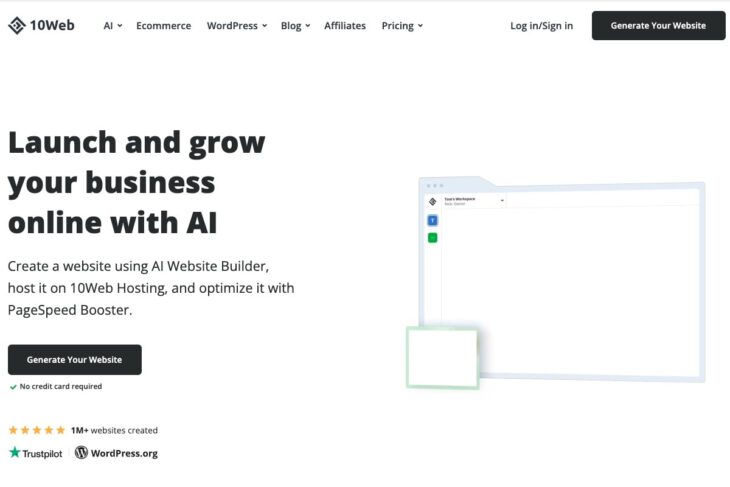Click the 10Web logo in header
The image size is (730, 487).
pos(41,25)
